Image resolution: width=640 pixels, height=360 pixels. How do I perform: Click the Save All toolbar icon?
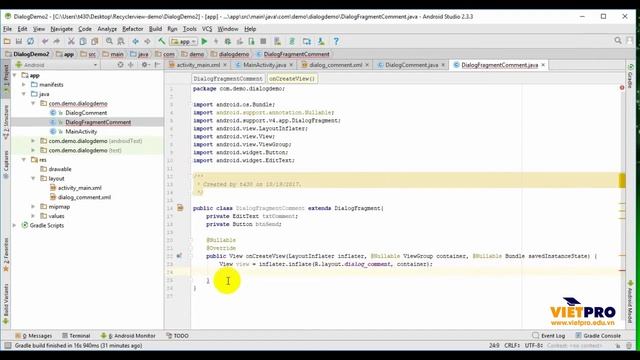pos(19,41)
